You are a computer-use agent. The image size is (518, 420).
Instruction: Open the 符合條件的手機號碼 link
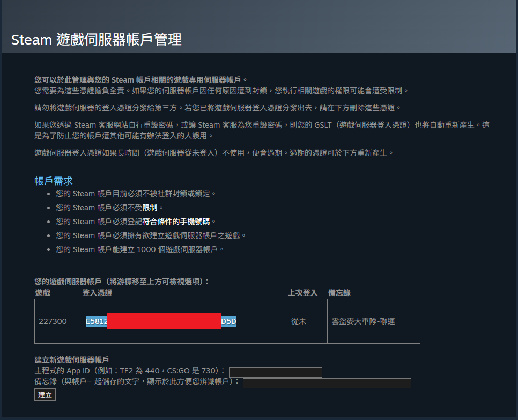pos(176,222)
